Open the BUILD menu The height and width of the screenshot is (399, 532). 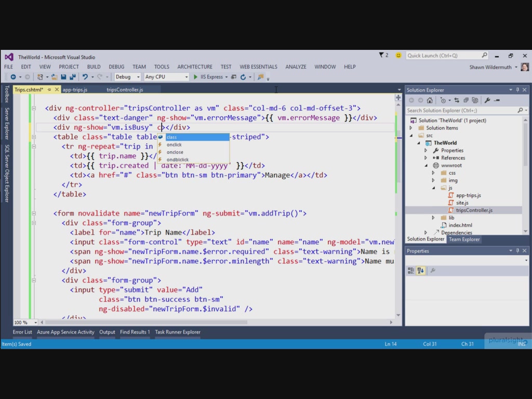(x=94, y=67)
